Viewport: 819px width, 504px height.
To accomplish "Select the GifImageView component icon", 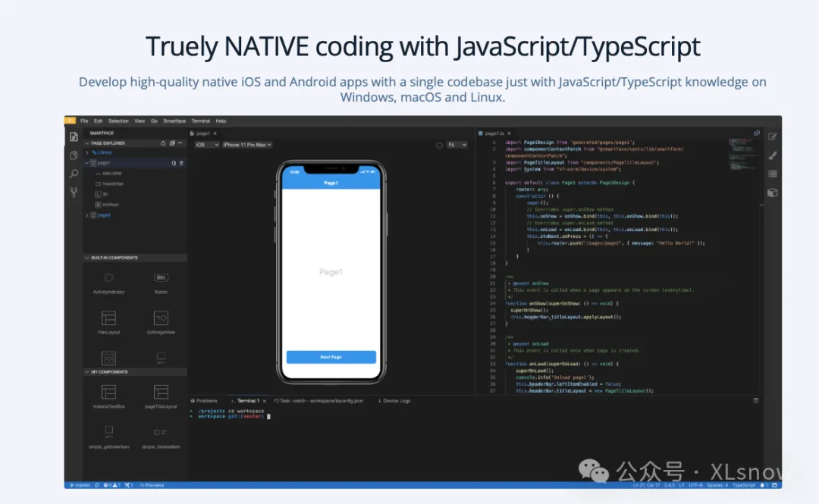I will (161, 318).
